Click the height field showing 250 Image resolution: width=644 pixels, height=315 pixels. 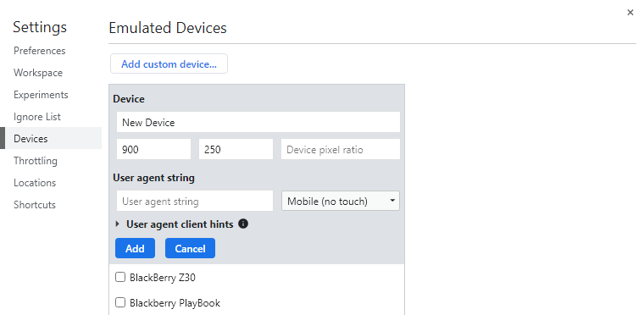pos(236,149)
